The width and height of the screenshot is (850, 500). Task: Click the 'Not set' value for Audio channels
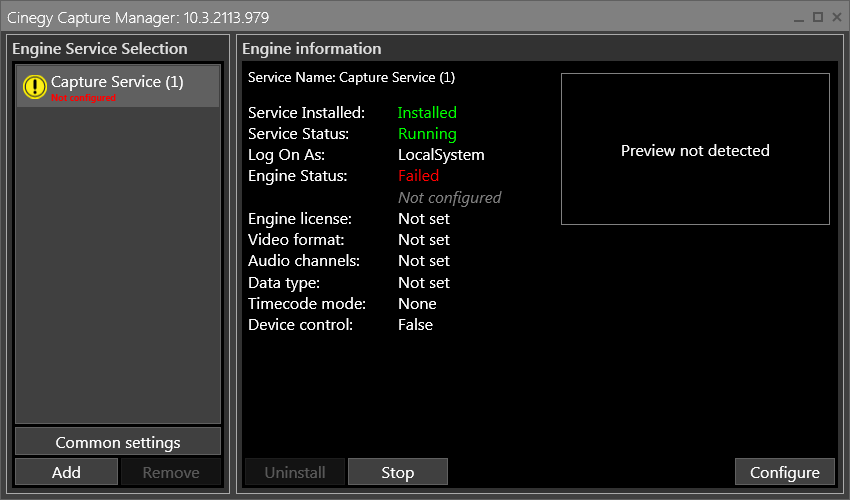pyautogui.click(x=423, y=261)
